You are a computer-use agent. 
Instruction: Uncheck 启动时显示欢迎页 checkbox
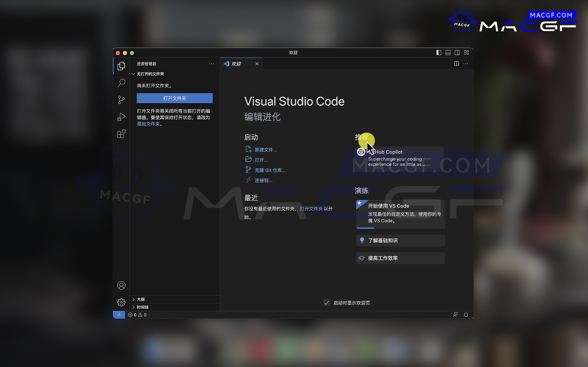(327, 303)
